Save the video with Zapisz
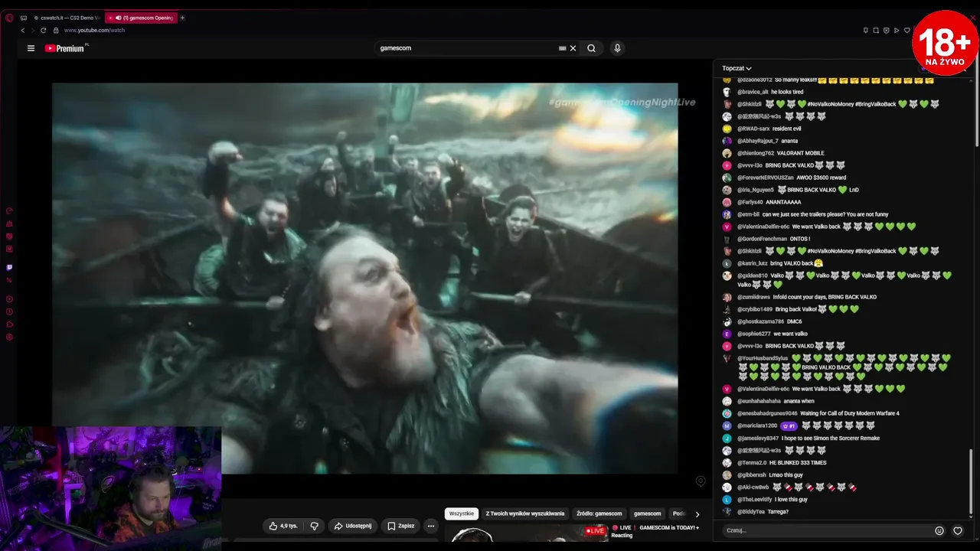This screenshot has height=551, width=980. [x=400, y=526]
